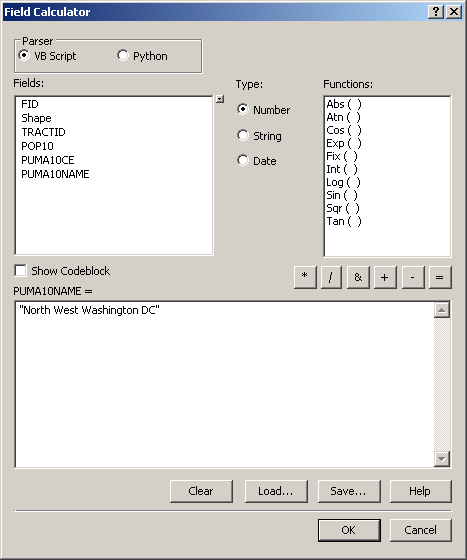The image size is (467, 560).
Task: Click the expression box scroll up arrow
Action: coord(442,310)
